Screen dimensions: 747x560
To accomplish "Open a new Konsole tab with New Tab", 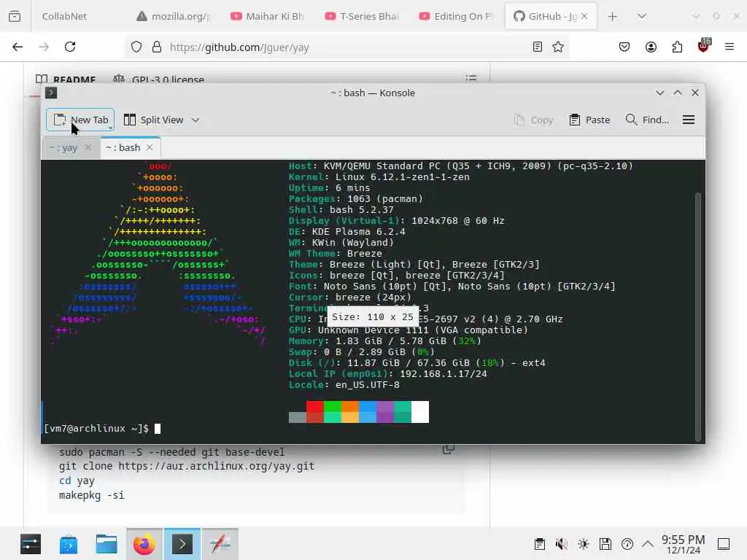I will coord(80,120).
